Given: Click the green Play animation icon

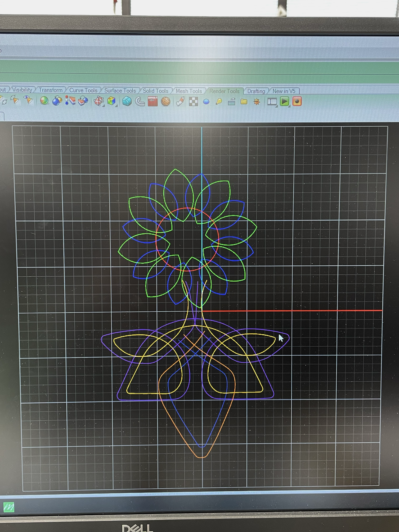Looking at the screenshot, I should click(284, 101).
